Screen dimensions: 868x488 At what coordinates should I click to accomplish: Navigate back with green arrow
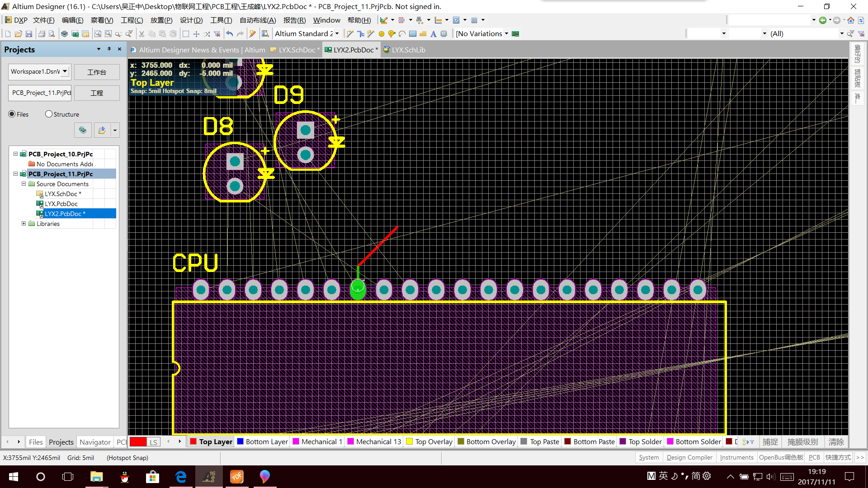point(823,20)
